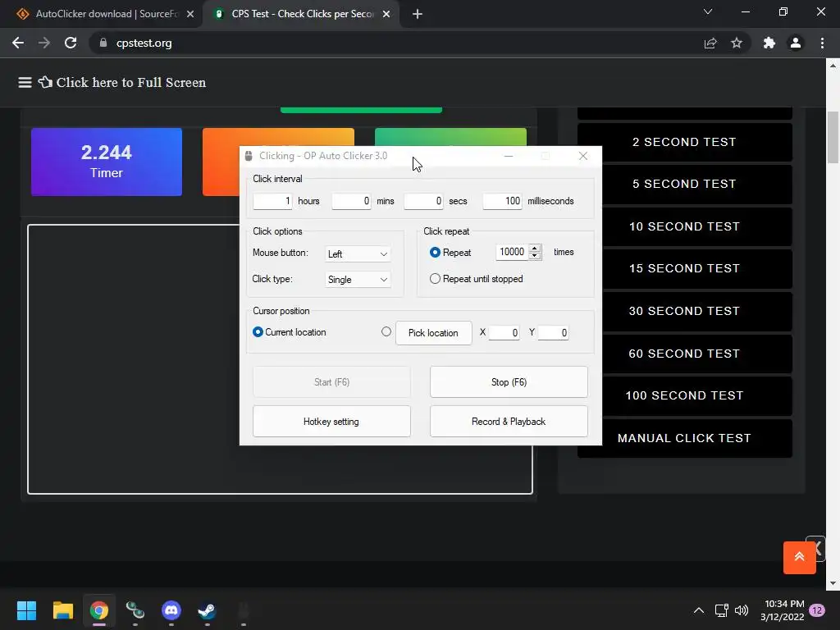840x630 pixels.
Task: Increase repeat times with up spinner
Action: click(535, 248)
